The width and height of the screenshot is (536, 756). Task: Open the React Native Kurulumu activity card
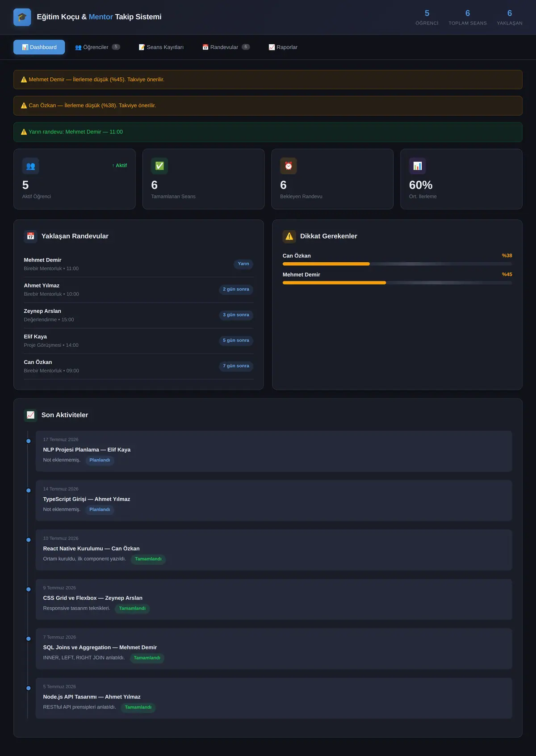click(274, 550)
